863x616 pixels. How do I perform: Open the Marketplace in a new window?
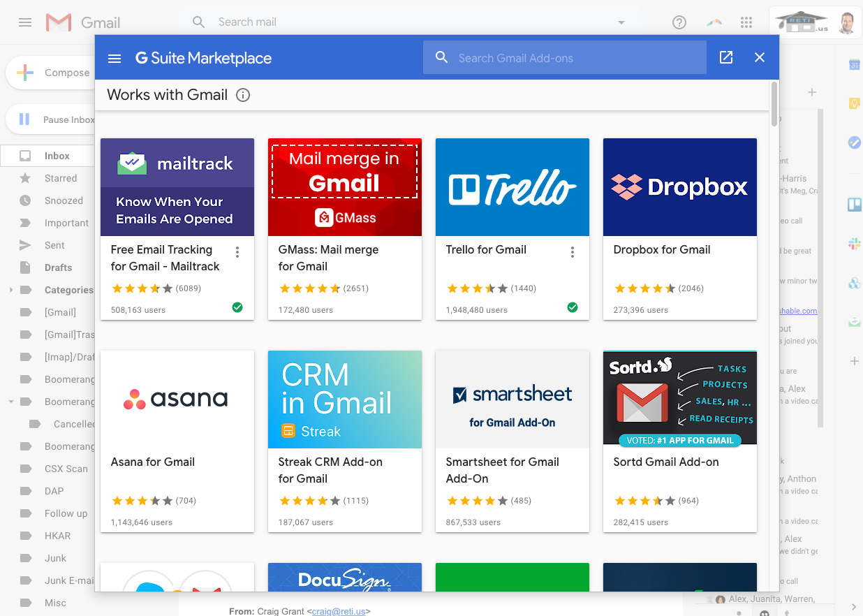[x=725, y=57]
